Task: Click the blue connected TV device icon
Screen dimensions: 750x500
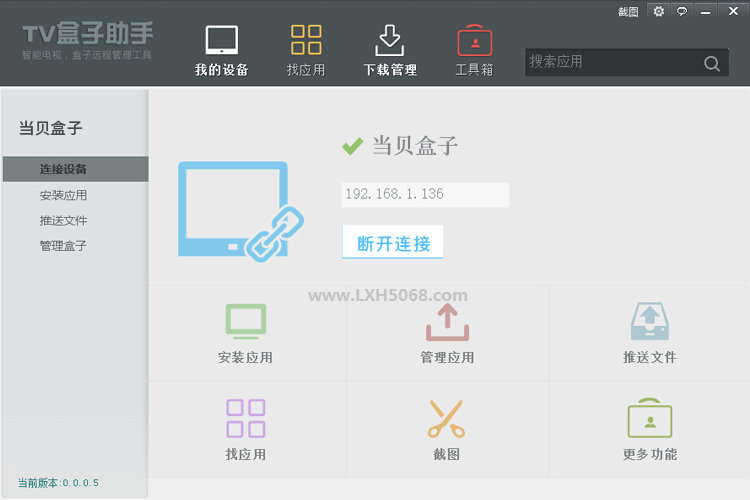Action: pyautogui.click(x=241, y=211)
